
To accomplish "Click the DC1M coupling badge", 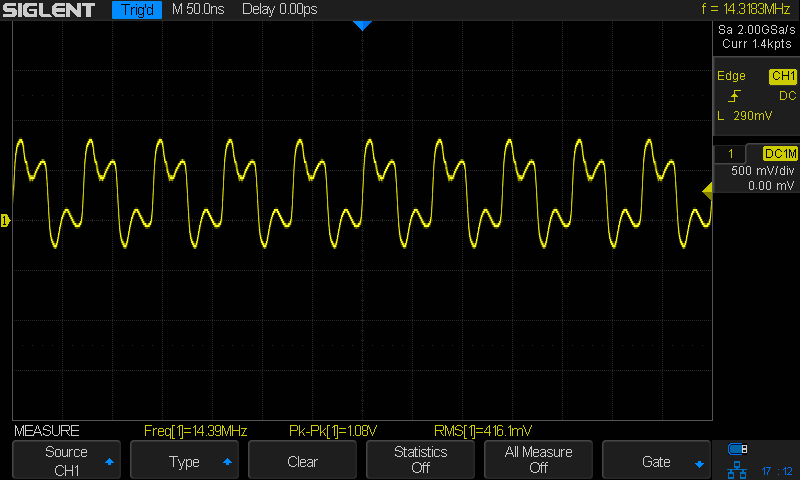I will click(779, 153).
